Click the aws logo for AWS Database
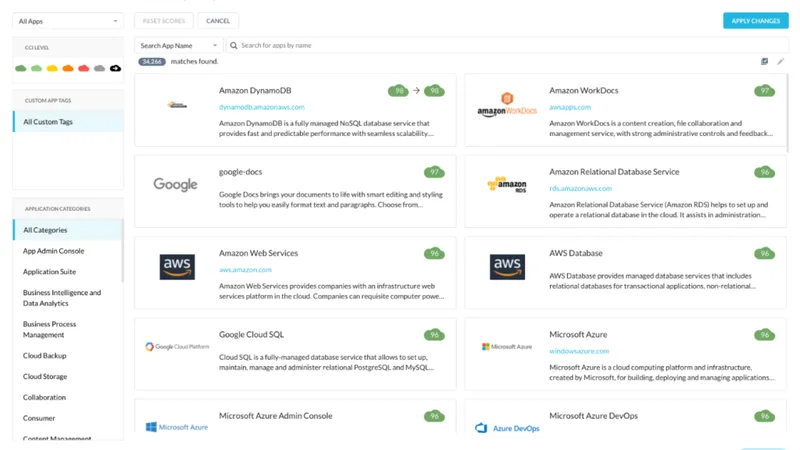Viewport: 800px width, 450px height. (x=507, y=267)
